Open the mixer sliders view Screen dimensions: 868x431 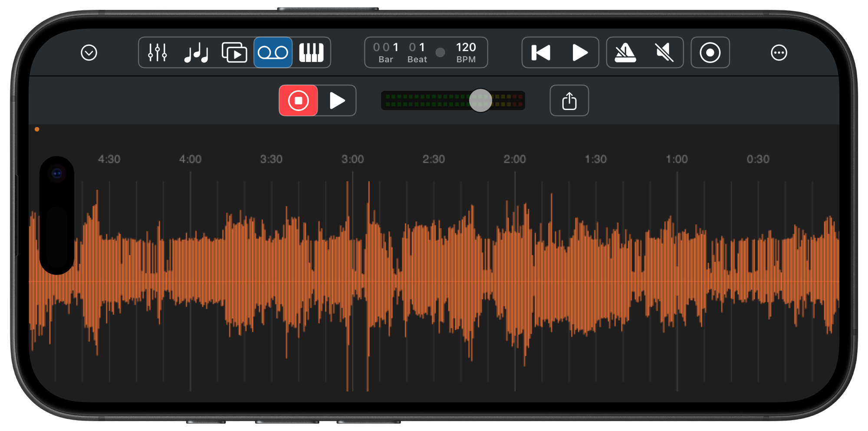tap(157, 53)
